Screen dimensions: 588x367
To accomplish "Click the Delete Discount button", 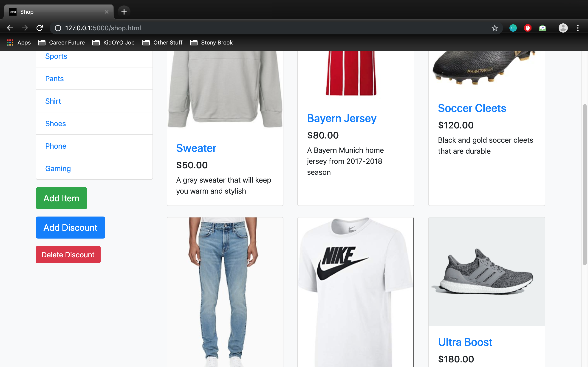I will 68,255.
